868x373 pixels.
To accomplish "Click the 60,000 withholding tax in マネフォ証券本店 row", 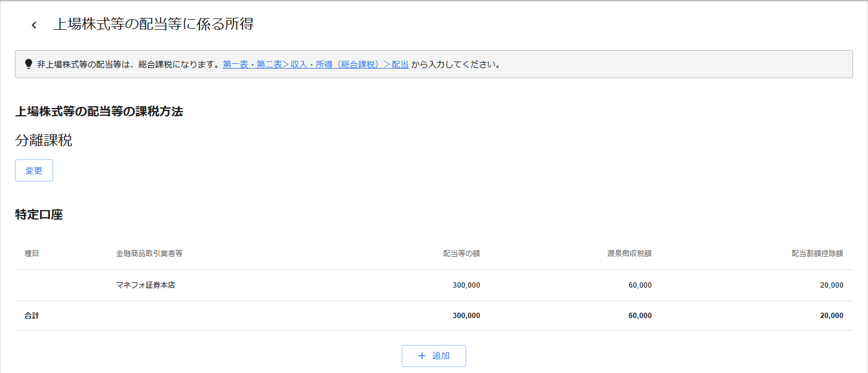I will 640,285.
